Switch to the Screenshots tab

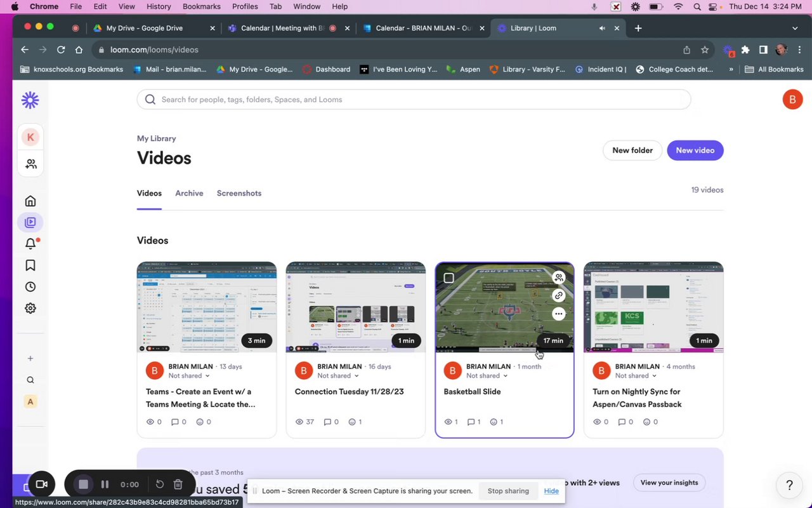click(x=239, y=193)
